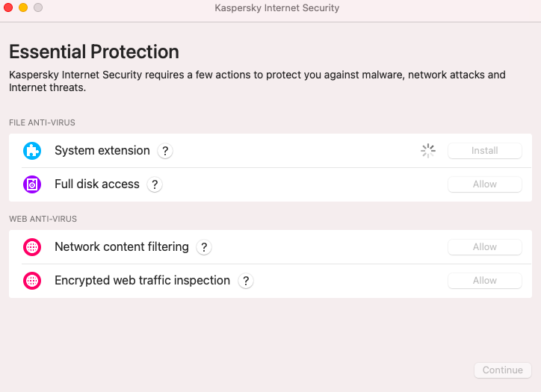Click the loading spinner beside Install

tap(428, 151)
